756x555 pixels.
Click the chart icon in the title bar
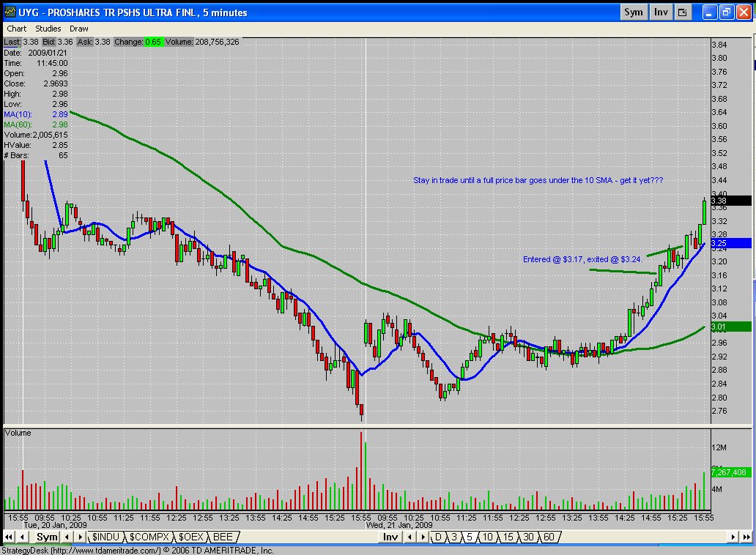pos(10,12)
